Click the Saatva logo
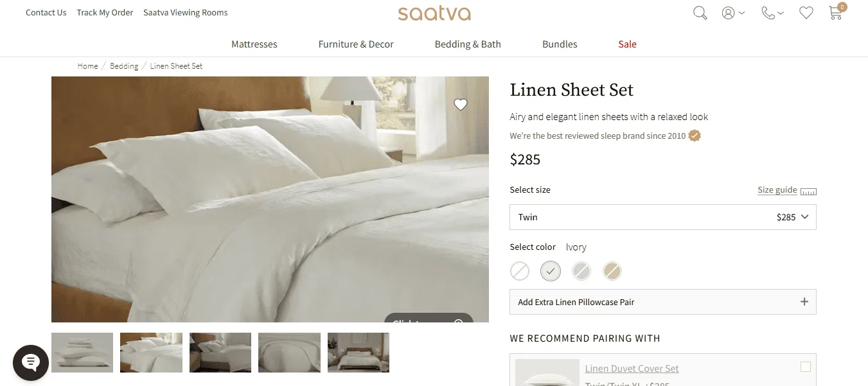 (x=434, y=13)
